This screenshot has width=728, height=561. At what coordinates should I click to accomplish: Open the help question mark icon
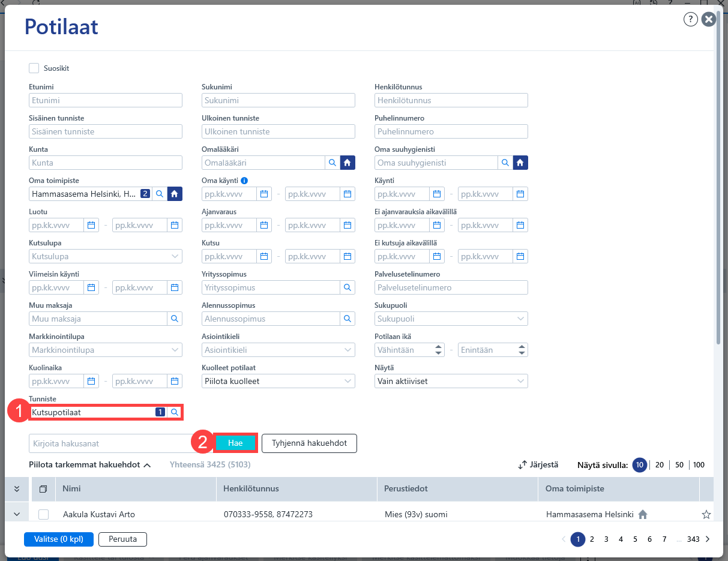[x=690, y=19]
